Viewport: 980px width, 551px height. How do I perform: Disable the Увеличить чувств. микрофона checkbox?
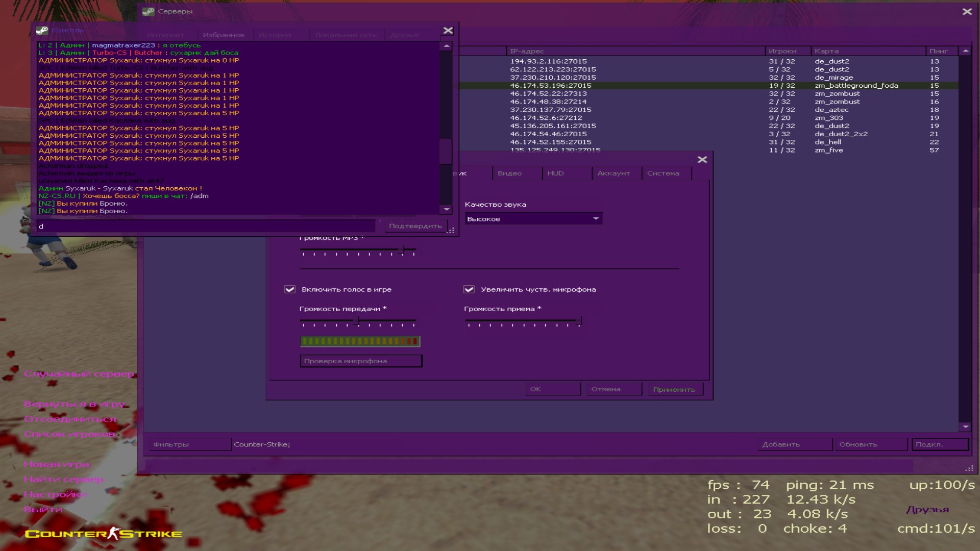469,289
